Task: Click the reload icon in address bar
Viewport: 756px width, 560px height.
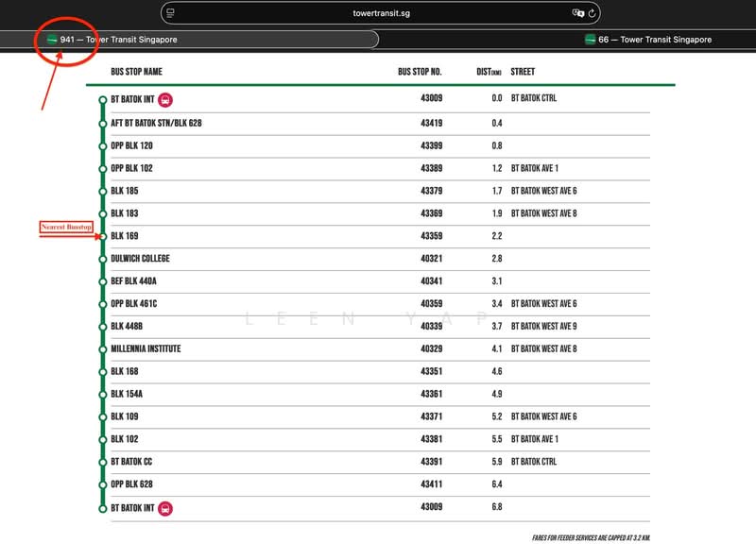Action: tap(592, 13)
